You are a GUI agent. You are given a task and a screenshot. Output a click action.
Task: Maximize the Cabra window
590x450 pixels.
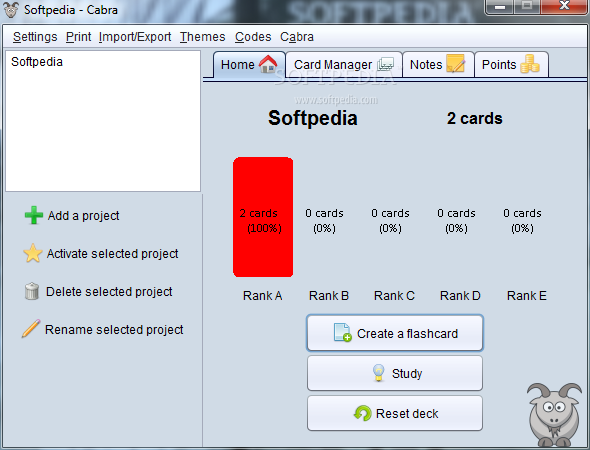[x=527, y=6]
